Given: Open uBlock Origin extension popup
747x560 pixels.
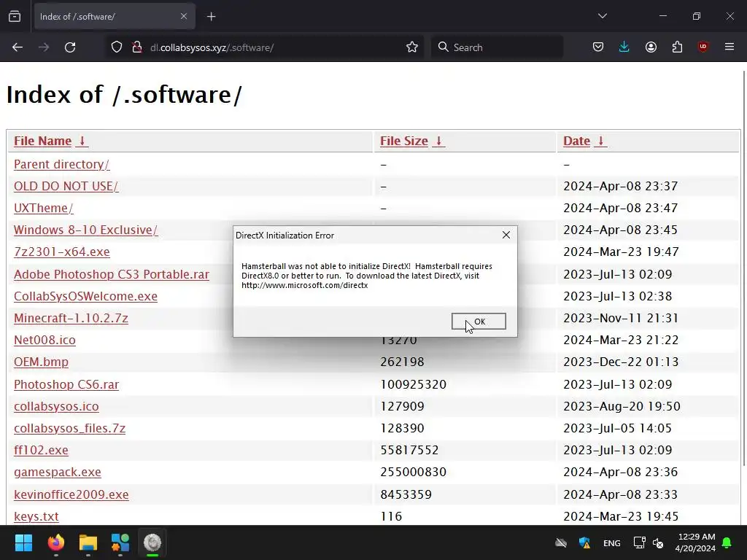Looking at the screenshot, I should [703, 47].
